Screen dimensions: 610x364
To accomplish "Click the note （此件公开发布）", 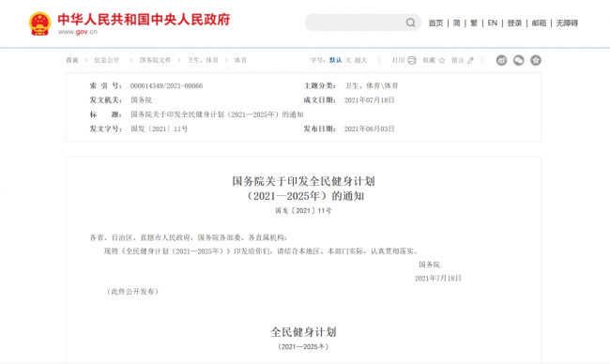I will click(x=132, y=292).
